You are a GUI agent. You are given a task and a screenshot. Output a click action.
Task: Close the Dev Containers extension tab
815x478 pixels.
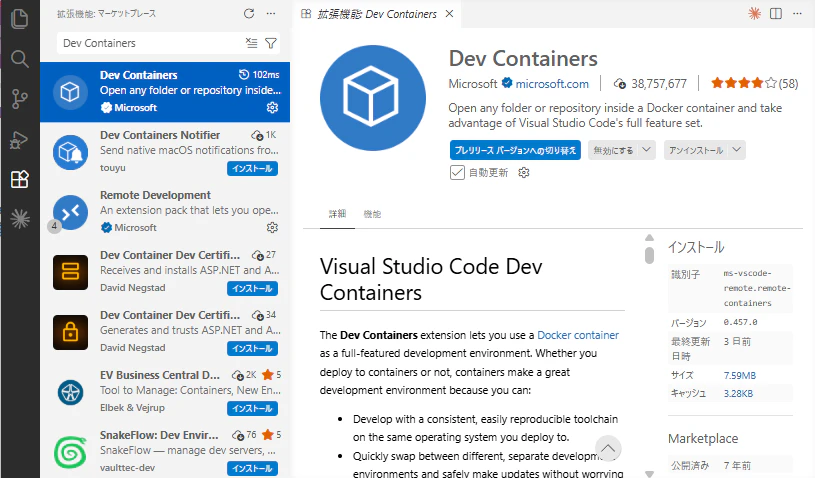click(x=450, y=14)
